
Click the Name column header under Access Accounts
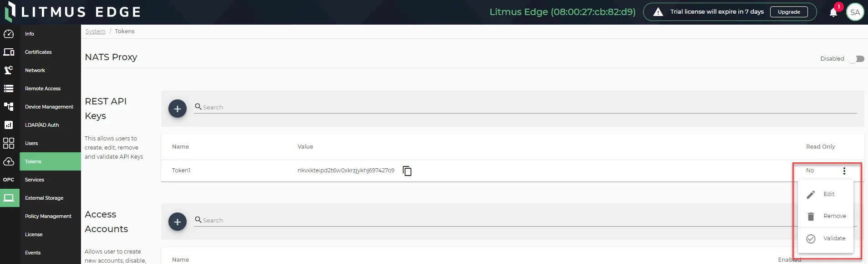pos(180,260)
